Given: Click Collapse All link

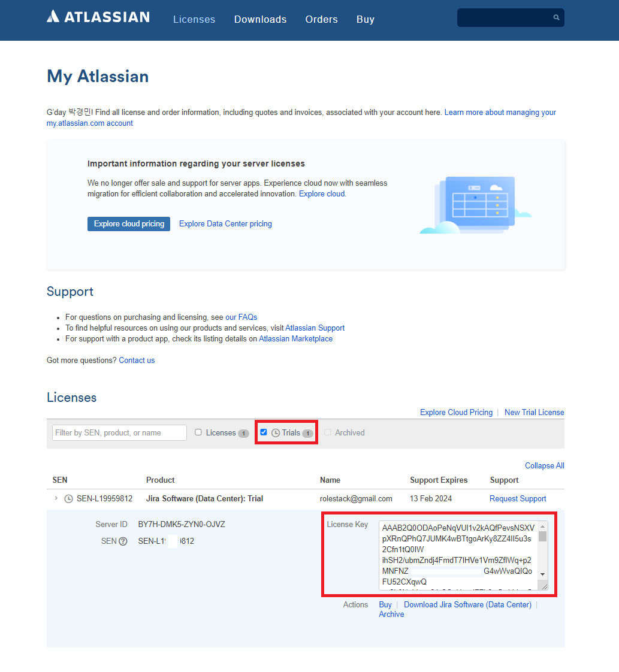Looking at the screenshot, I should click(545, 466).
